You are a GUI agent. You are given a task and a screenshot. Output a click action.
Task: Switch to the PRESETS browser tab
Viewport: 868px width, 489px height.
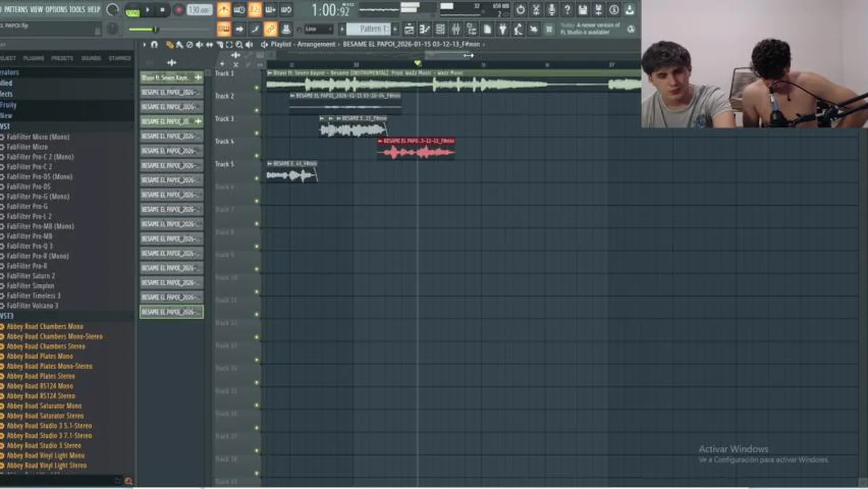[62, 58]
